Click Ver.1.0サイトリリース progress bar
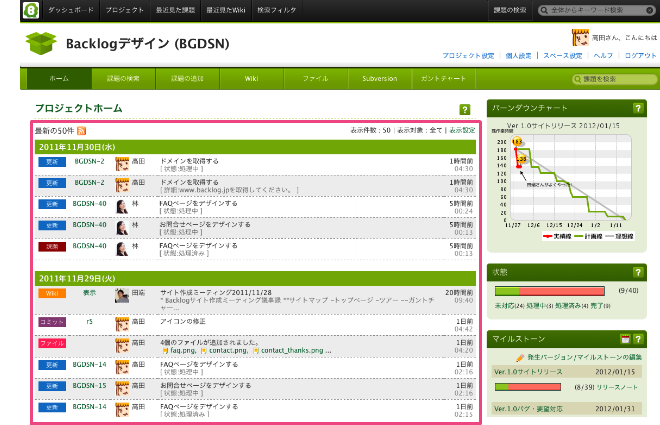 528,387
